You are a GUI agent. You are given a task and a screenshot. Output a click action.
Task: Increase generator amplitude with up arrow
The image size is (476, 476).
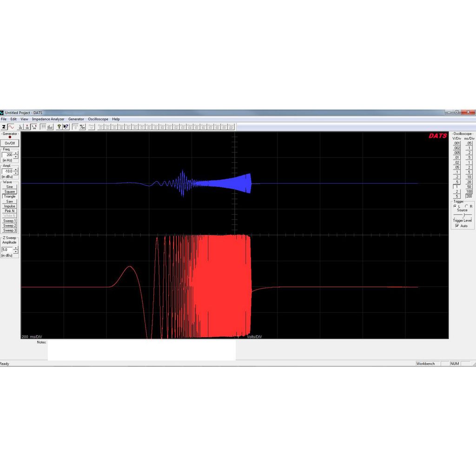[16, 170]
